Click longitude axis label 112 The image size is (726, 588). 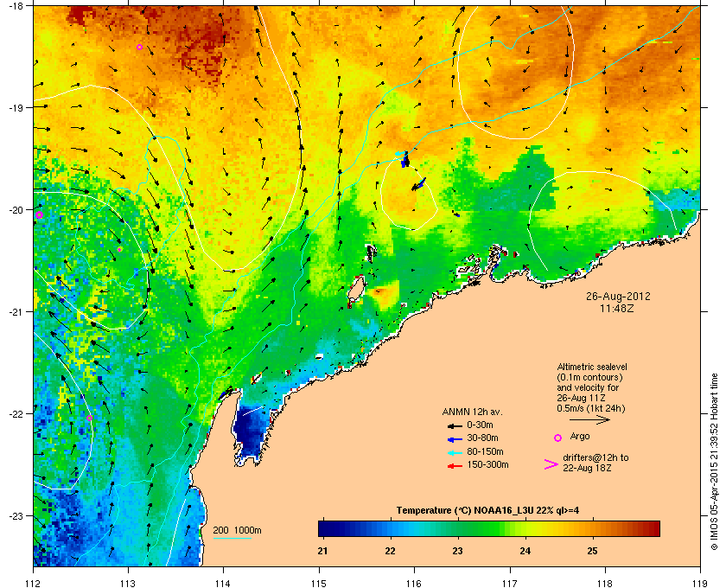pos(34,584)
